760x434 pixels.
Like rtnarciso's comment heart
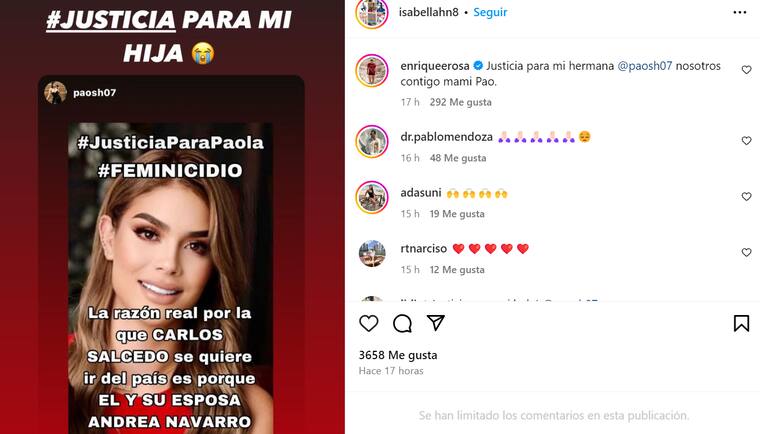click(746, 252)
